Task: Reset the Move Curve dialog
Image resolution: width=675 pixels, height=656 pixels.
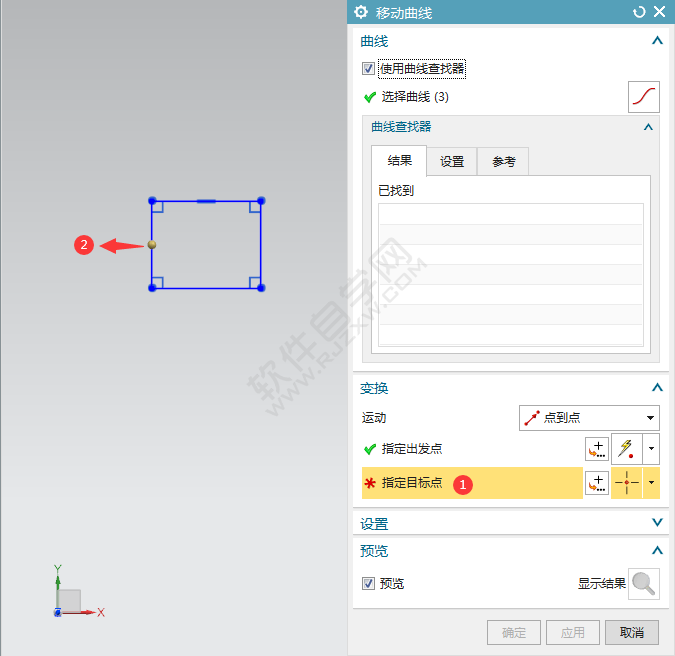Action: coord(639,12)
